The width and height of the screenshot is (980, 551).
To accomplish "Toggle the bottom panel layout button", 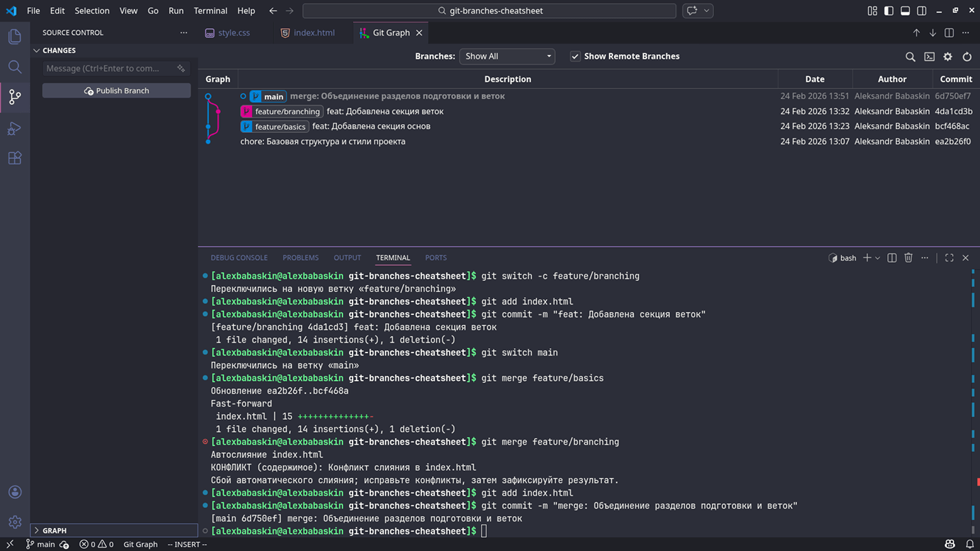I will click(x=905, y=11).
